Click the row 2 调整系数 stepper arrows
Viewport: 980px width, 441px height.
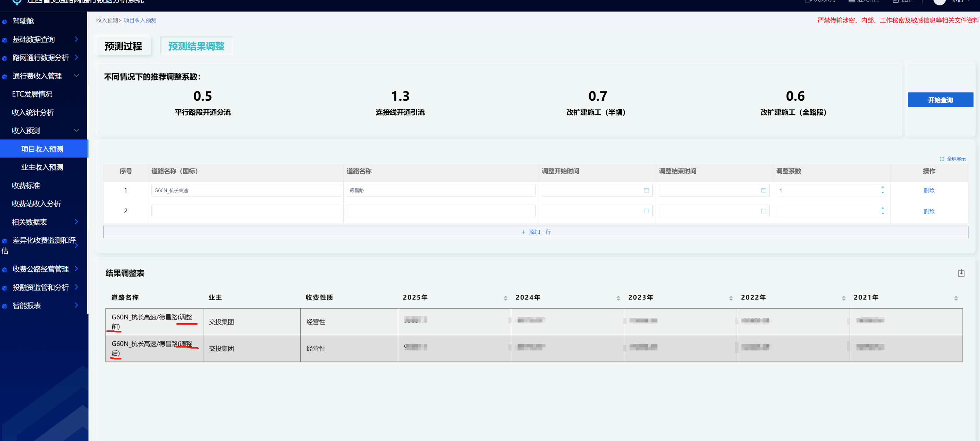883,211
